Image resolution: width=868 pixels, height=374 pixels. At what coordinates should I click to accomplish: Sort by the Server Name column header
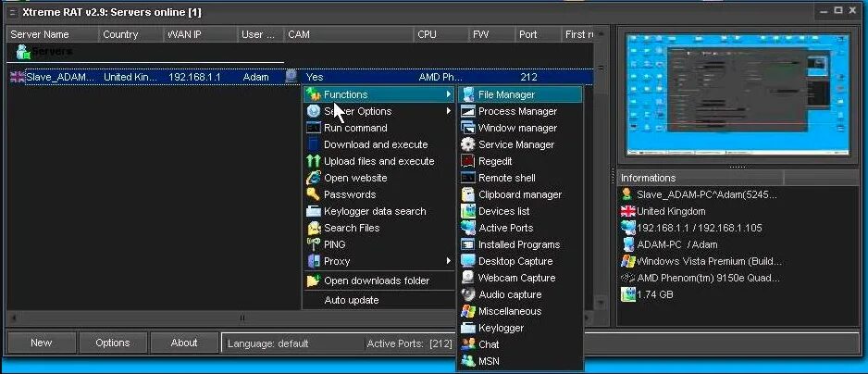53,34
